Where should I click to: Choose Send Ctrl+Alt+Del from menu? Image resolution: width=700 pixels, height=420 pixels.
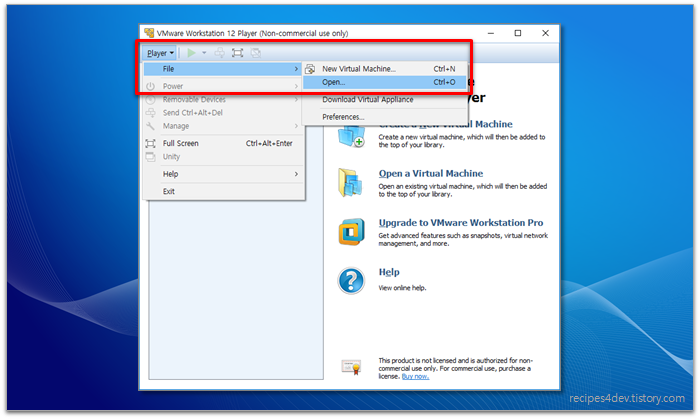point(223,113)
